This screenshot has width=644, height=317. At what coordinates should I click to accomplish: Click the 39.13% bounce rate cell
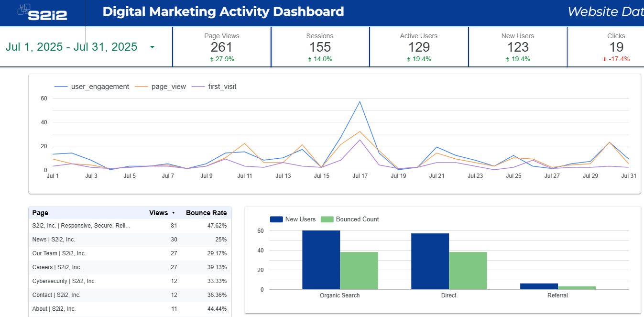[217, 267]
